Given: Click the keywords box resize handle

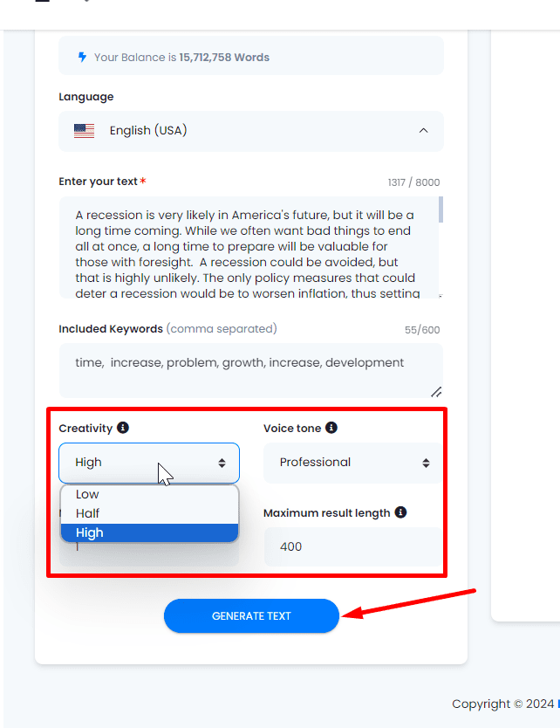Looking at the screenshot, I should click(435, 391).
